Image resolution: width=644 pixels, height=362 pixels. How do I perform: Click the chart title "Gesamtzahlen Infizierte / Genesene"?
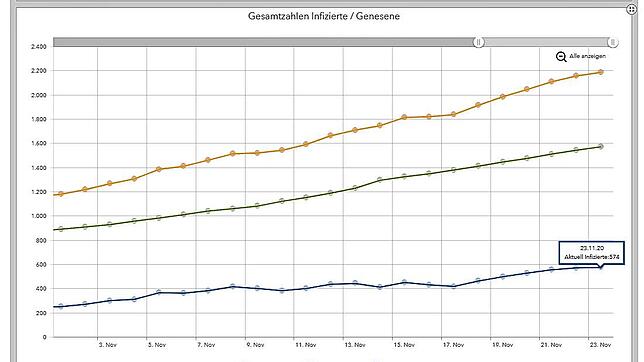(x=324, y=16)
